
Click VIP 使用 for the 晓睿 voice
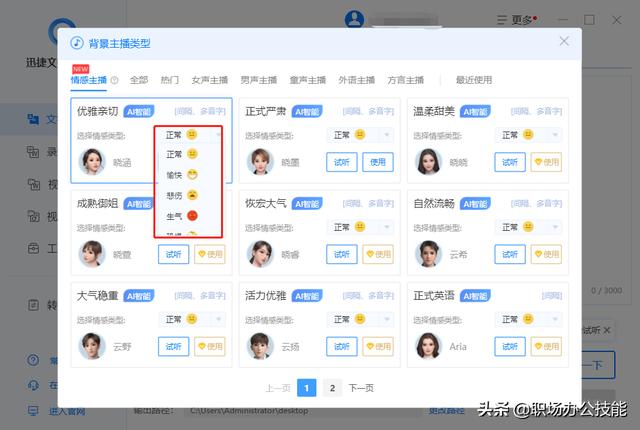tap(378, 255)
